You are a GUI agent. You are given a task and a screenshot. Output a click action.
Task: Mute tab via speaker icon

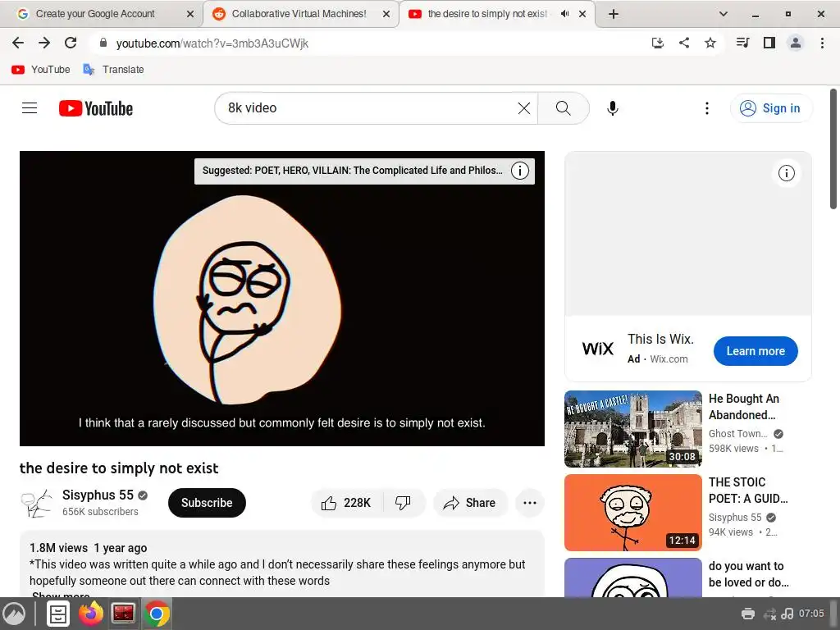point(564,14)
